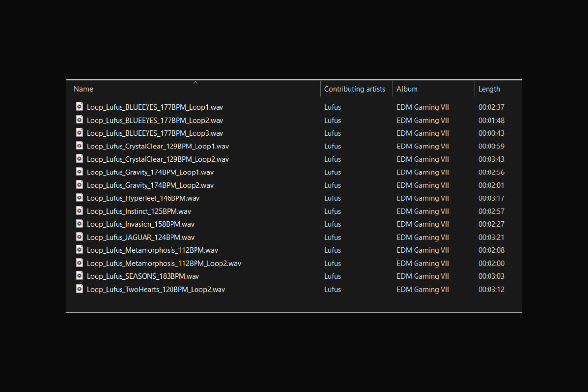Image resolution: width=588 pixels, height=392 pixels.
Task: Click the file icon beside BLUEEYES_177BPM_Loop2.wav
Action: (x=79, y=120)
